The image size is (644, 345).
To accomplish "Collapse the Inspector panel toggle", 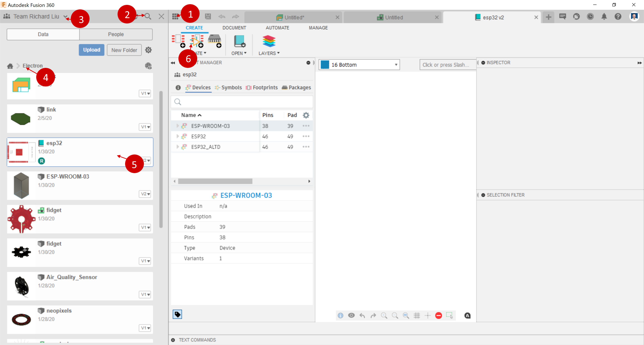I will point(483,63).
